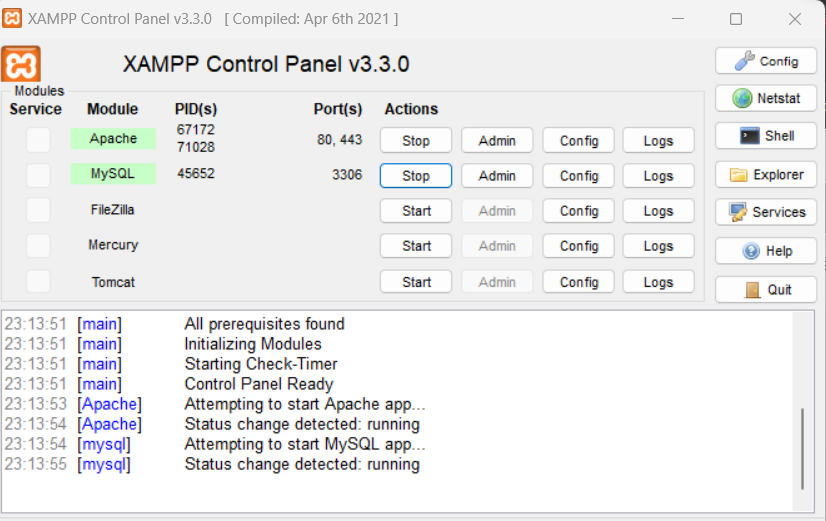Launch Netstat from the globe icon button
The height and width of the screenshot is (521, 826).
click(x=766, y=98)
